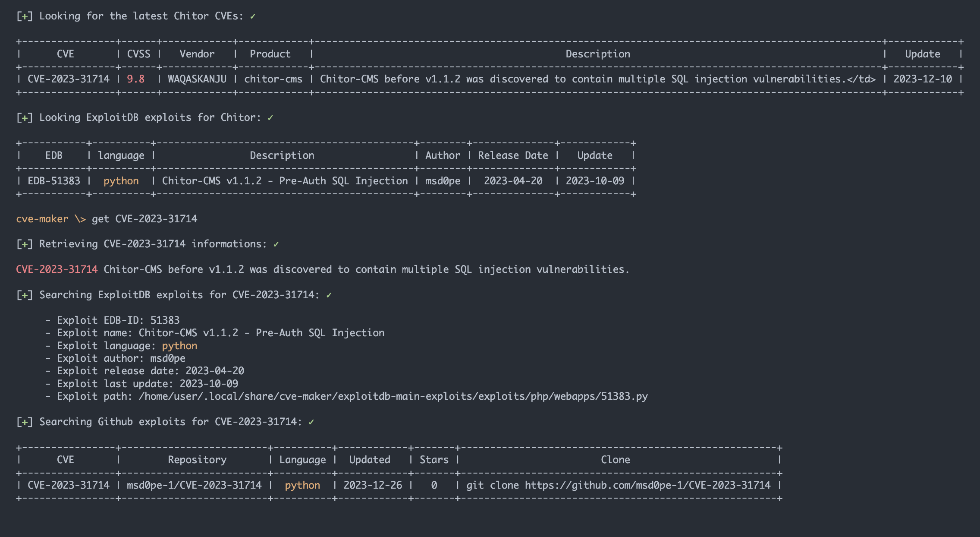Select the 2023-12-10 update date
Screen dimensions: 980x537
coord(922,79)
